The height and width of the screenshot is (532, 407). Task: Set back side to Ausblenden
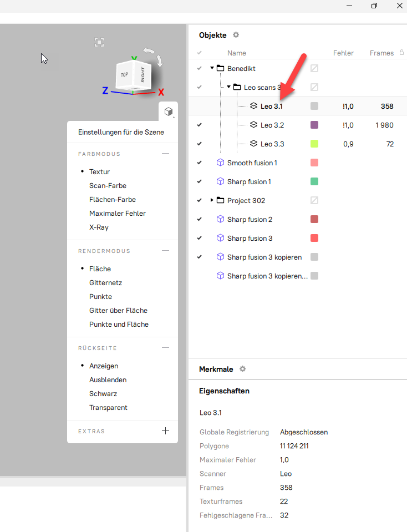pos(108,379)
